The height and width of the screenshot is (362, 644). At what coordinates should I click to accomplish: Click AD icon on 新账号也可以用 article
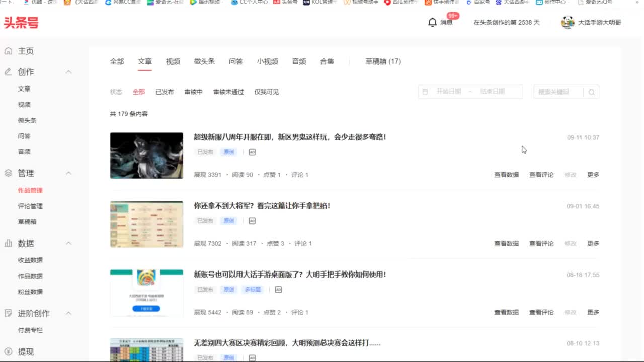[278, 290]
